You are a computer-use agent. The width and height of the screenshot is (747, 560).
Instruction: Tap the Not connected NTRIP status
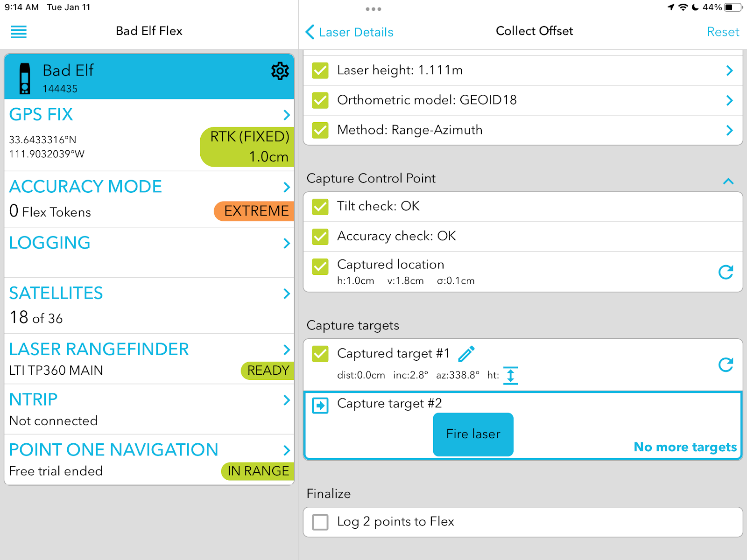click(53, 421)
